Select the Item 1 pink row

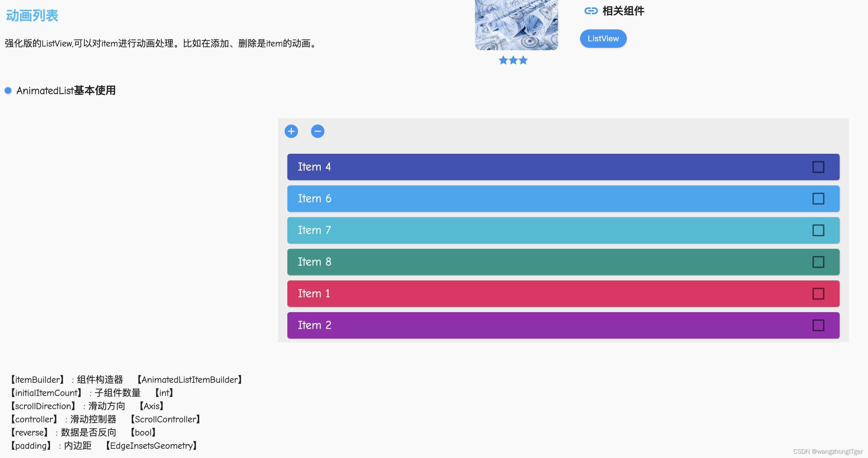pos(563,293)
